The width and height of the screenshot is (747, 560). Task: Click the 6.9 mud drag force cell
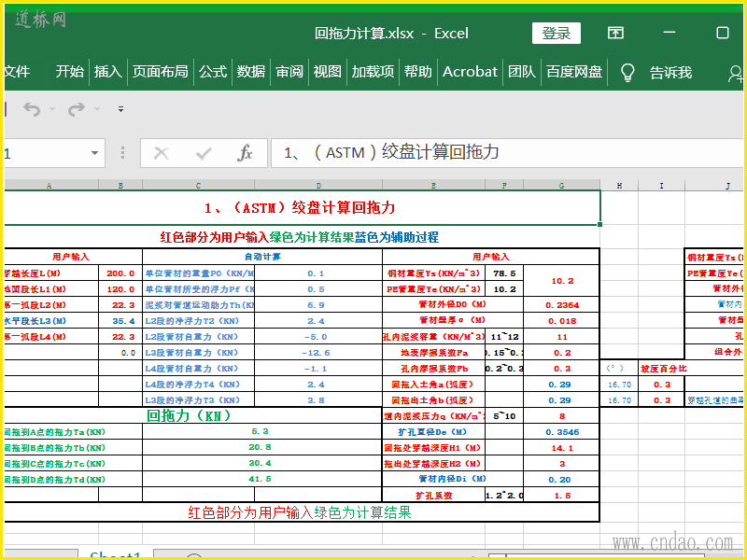tap(318, 305)
